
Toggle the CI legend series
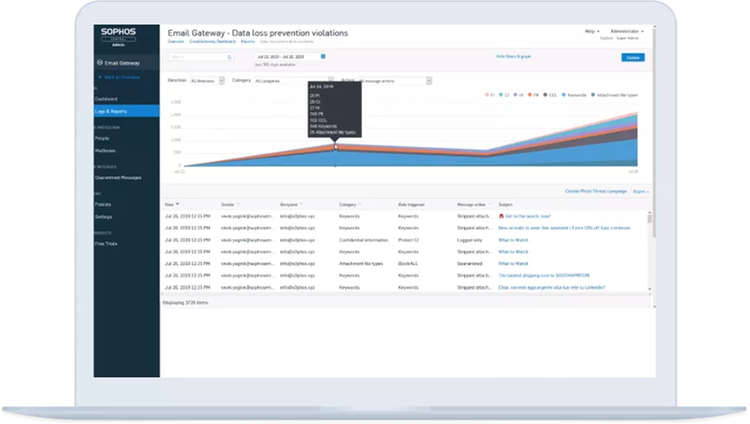[x=504, y=95]
